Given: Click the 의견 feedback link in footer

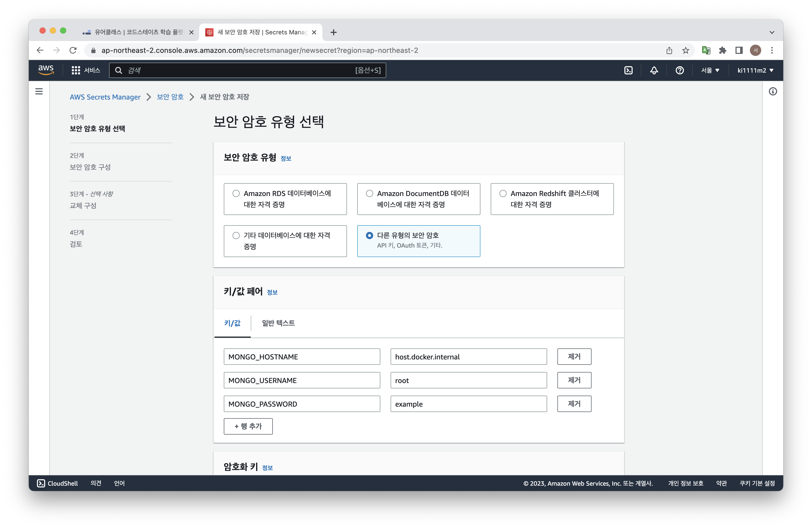Looking at the screenshot, I should pos(96,483).
